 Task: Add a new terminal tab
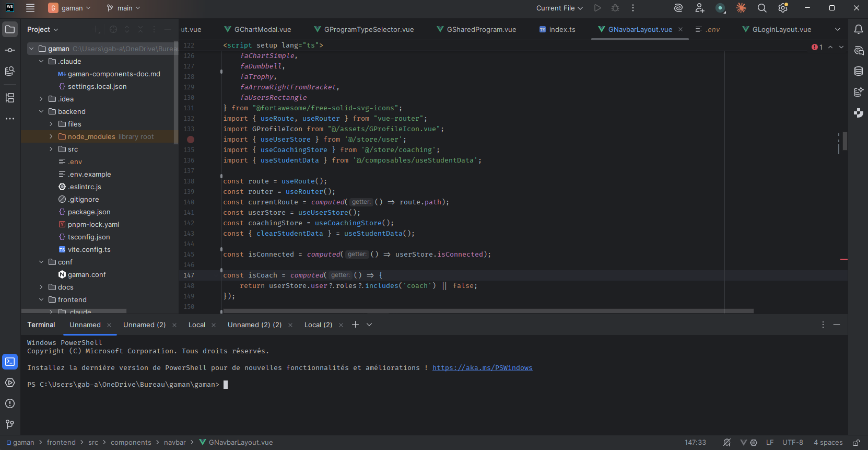(x=355, y=325)
